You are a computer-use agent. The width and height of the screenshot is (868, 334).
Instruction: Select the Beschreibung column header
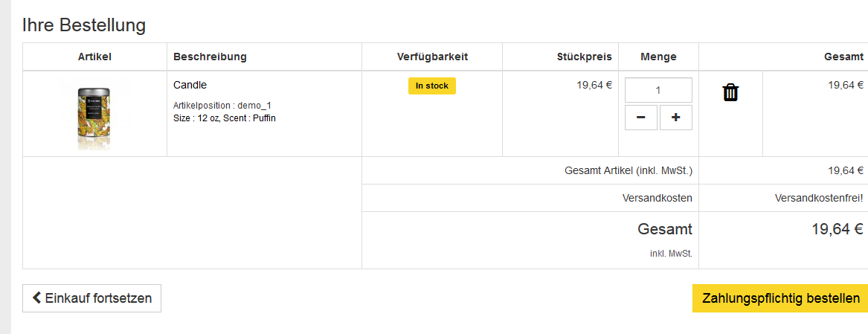tap(210, 57)
